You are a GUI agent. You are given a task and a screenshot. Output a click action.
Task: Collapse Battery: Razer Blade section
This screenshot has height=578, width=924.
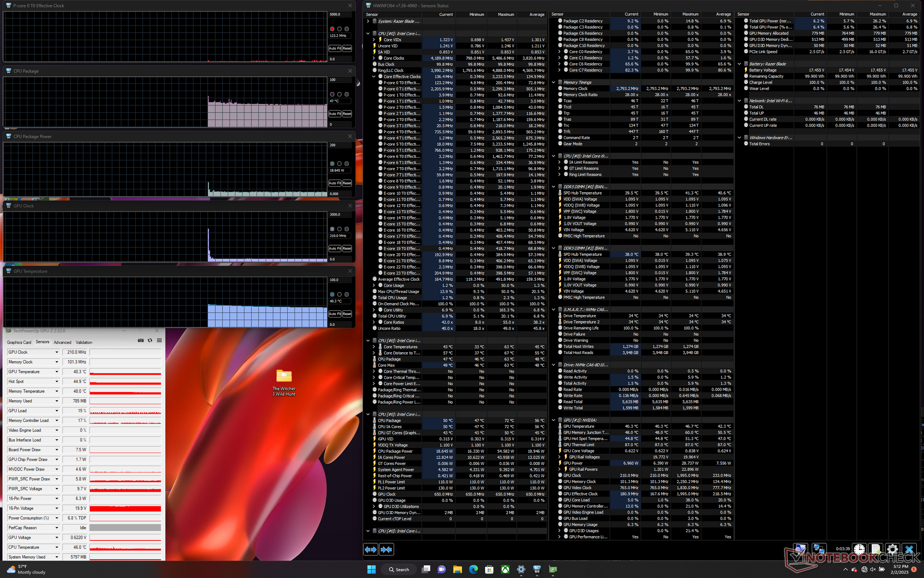tap(739, 64)
